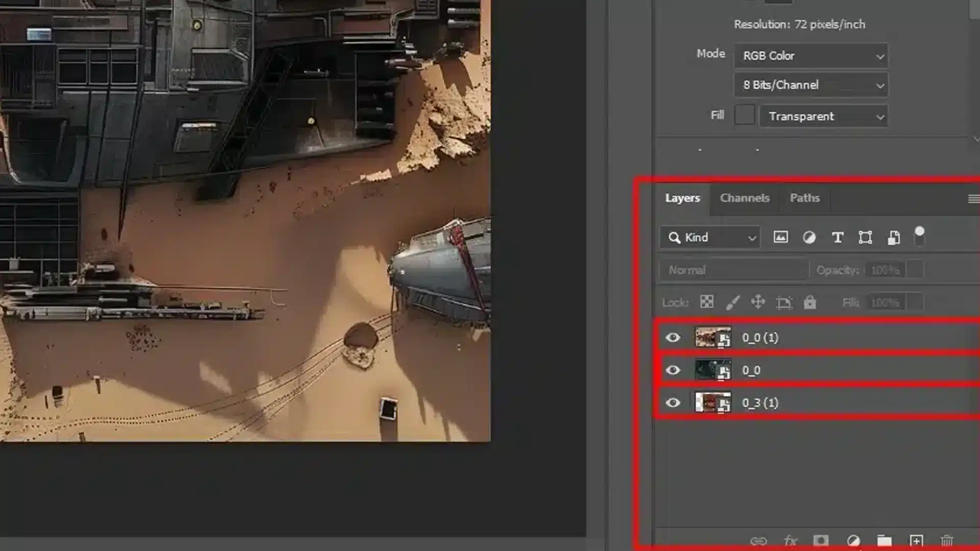Open the Kind filter dropdown
Image resolution: width=980 pixels, height=551 pixels.
709,237
